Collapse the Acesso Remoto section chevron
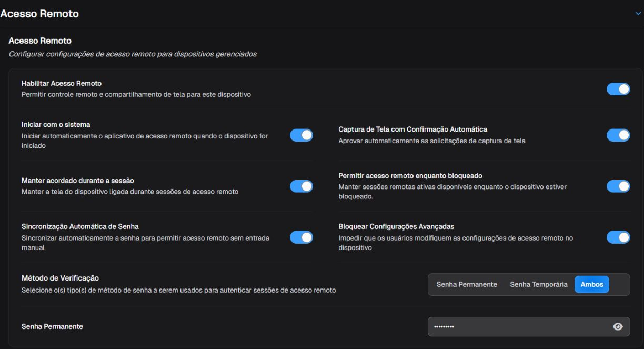Viewport: 644px width, 349px height. 638,13
